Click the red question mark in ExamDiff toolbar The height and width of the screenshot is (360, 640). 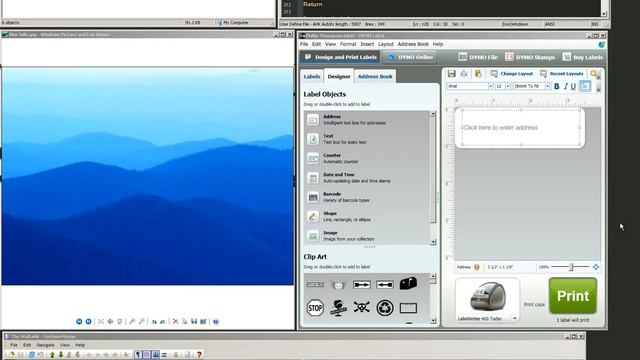click(199, 355)
